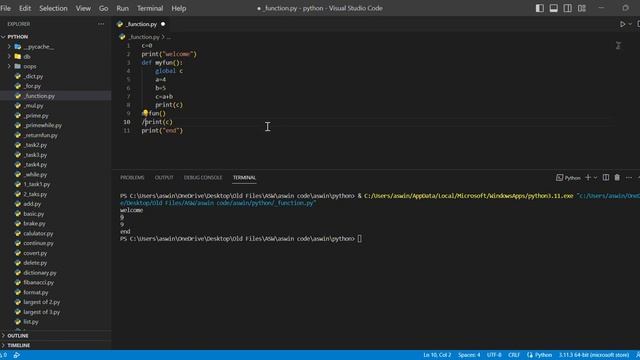Click UTF-8 encoding in status bar

click(x=494, y=355)
